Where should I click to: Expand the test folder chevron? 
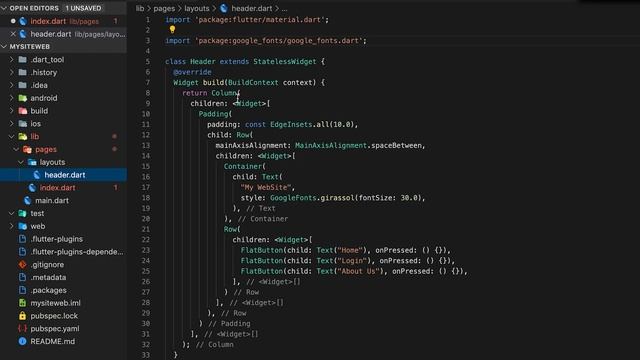pyautogui.click(x=11, y=213)
